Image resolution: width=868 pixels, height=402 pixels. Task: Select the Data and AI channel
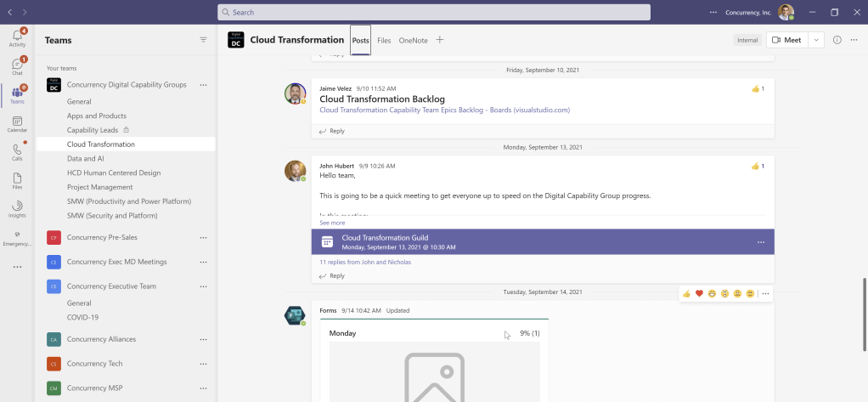point(86,159)
